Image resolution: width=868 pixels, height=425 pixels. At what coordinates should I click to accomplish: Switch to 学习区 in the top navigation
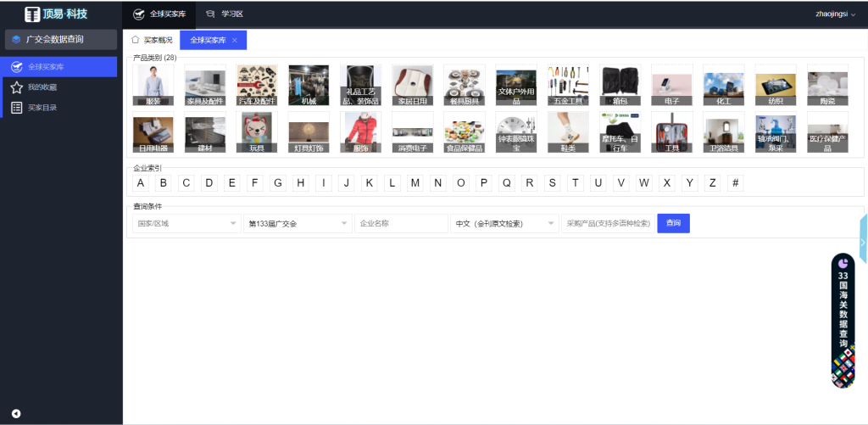coord(225,14)
